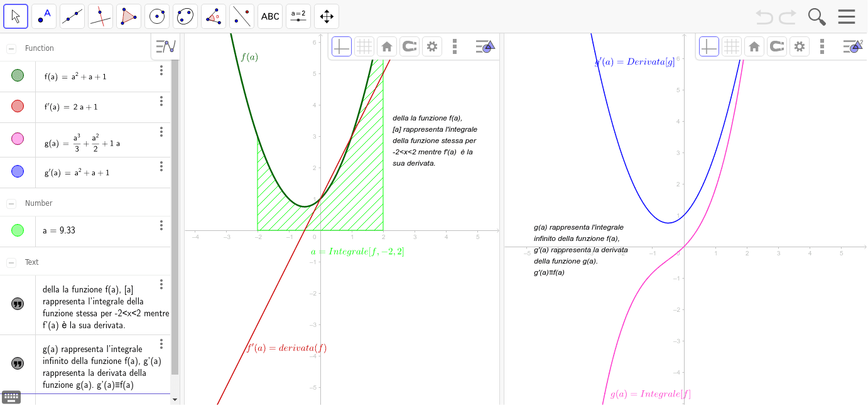The height and width of the screenshot is (406, 868).
Task: Click the red f'(a) = derivata(f) label
Action: pos(286,348)
